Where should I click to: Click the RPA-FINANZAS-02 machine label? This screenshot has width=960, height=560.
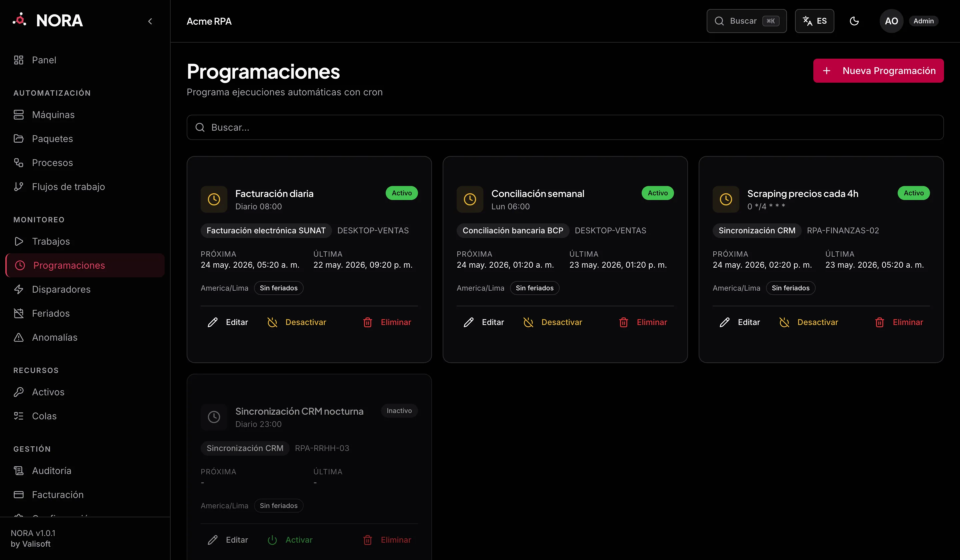[843, 230]
